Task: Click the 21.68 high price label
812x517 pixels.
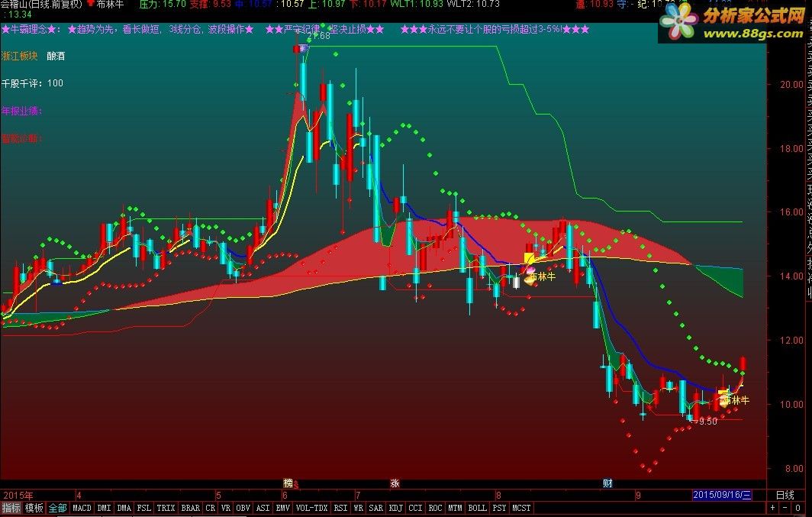Action: 318,36
